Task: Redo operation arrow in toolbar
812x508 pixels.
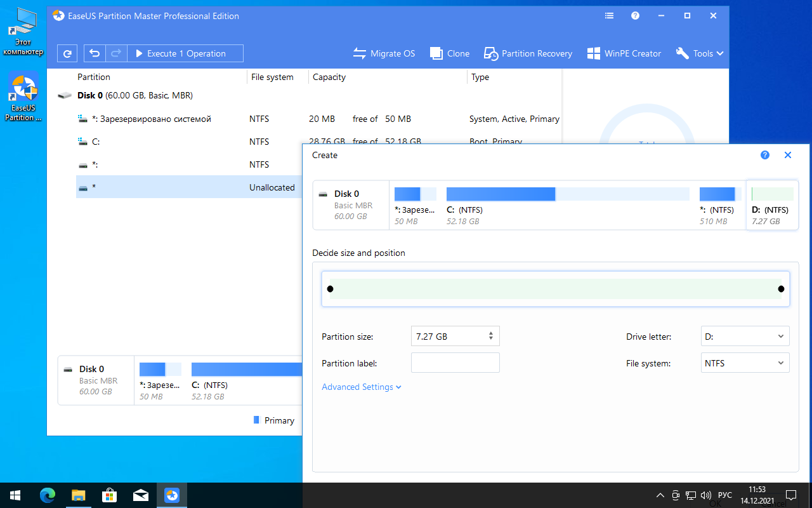Action: 116,53
